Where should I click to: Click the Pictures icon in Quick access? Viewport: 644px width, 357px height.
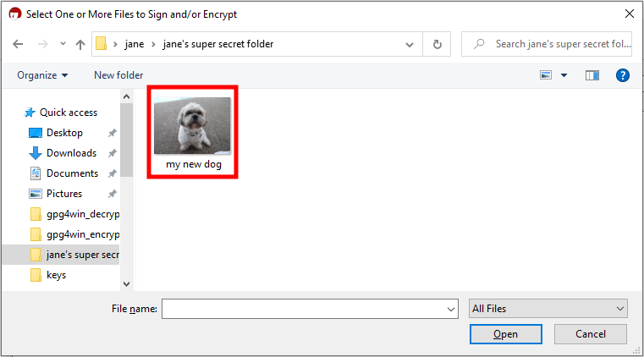point(36,194)
